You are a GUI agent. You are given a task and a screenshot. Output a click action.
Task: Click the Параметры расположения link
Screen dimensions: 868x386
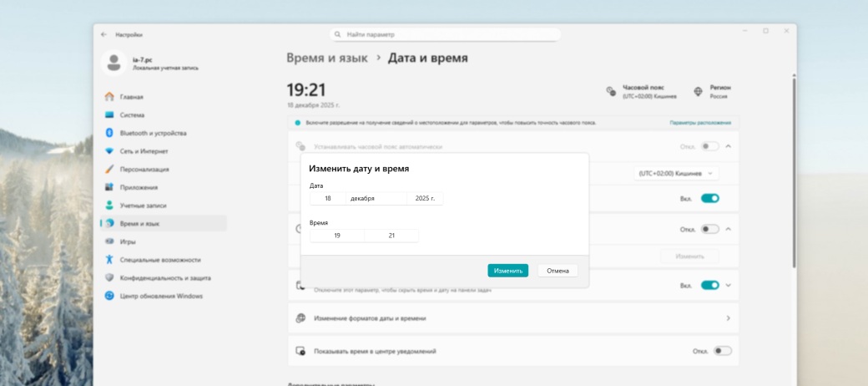coord(699,123)
